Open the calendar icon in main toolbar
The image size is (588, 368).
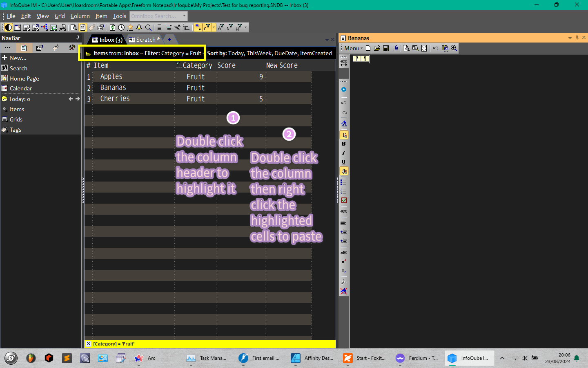pyautogui.click(x=18, y=27)
